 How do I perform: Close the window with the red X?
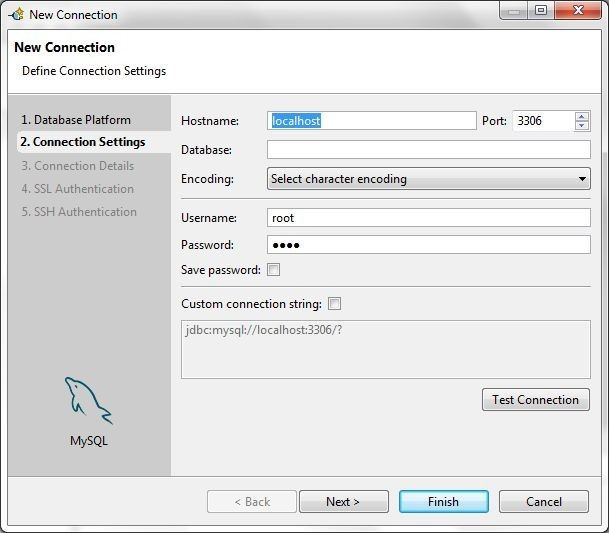click(x=578, y=10)
